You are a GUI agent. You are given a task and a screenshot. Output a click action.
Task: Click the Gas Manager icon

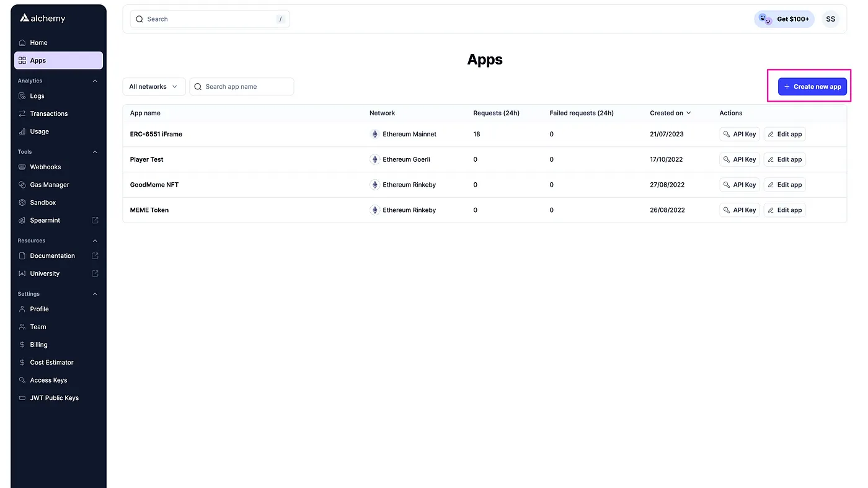(22, 185)
